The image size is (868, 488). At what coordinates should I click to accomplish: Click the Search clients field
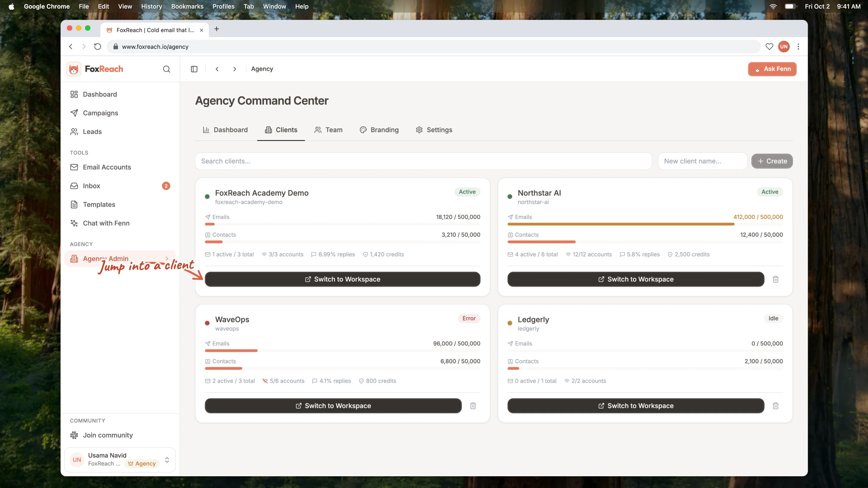pos(423,161)
